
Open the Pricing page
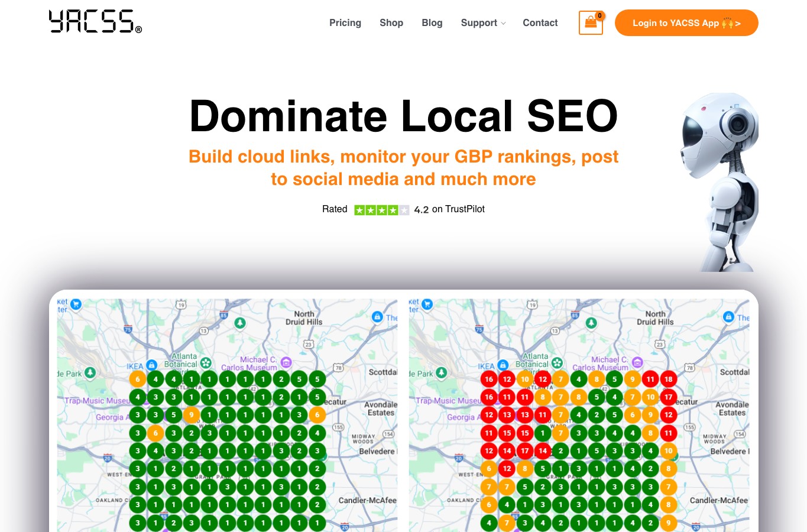click(345, 23)
